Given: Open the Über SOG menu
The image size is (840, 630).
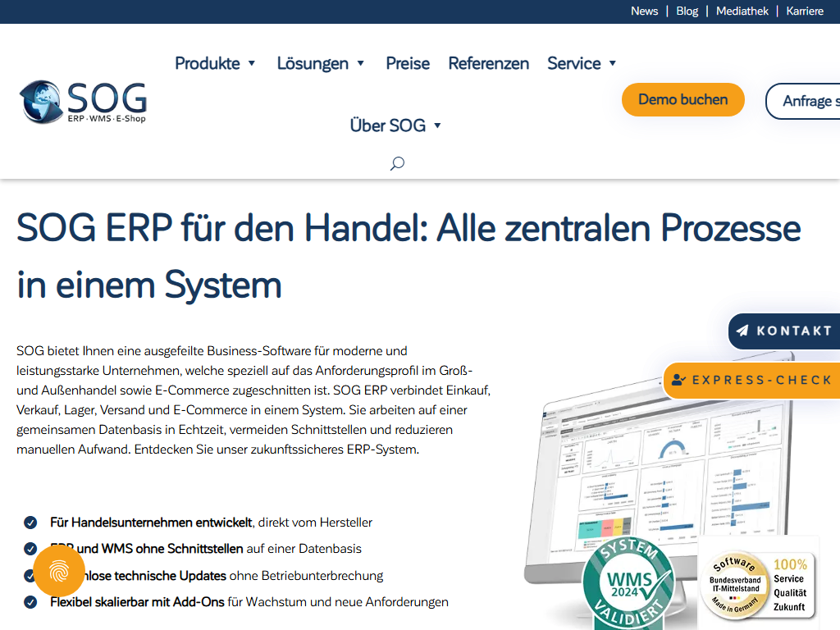Looking at the screenshot, I should click(x=388, y=126).
